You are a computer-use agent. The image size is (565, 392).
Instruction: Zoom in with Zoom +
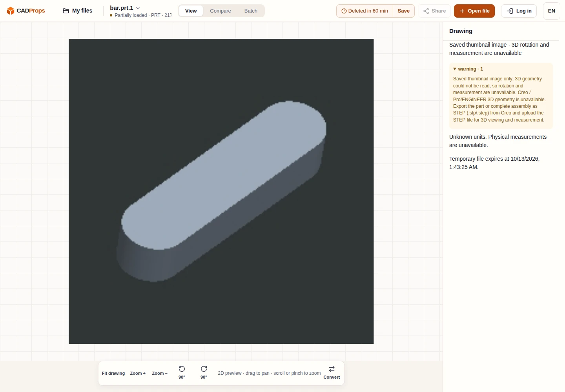point(138,373)
